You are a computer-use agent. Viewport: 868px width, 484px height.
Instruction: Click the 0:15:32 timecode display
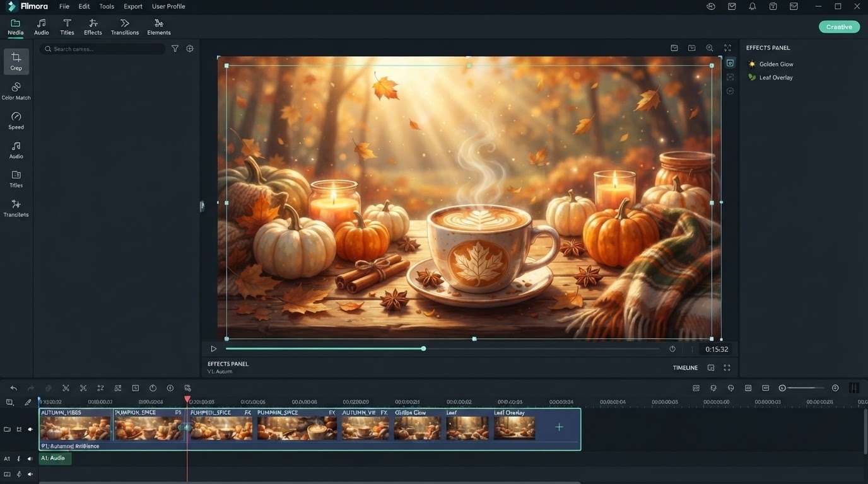(717, 349)
